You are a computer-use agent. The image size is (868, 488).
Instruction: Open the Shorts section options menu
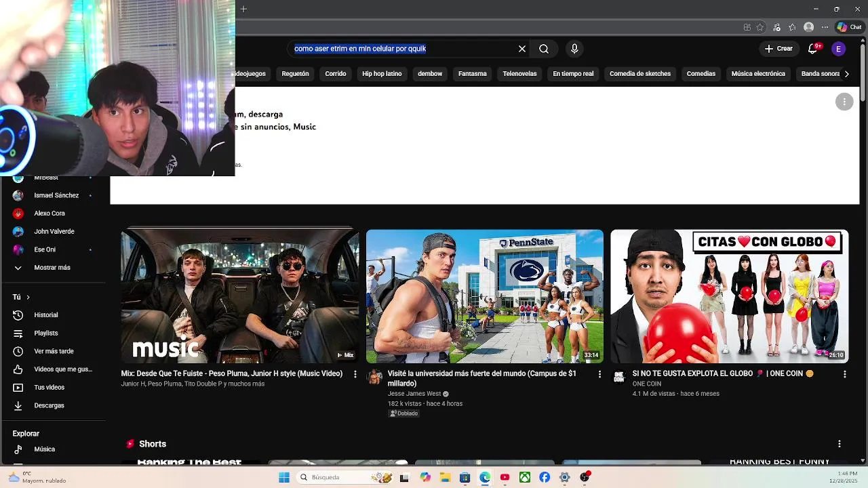coord(840,444)
